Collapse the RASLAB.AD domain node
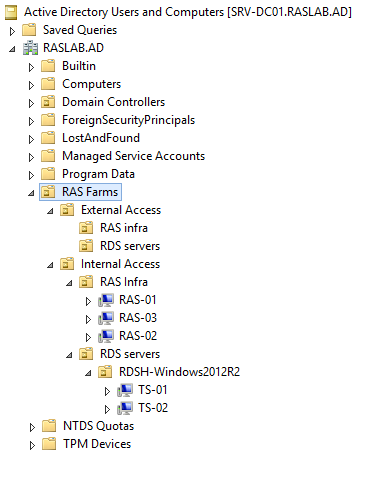The height and width of the screenshot is (479, 368). 12,49
